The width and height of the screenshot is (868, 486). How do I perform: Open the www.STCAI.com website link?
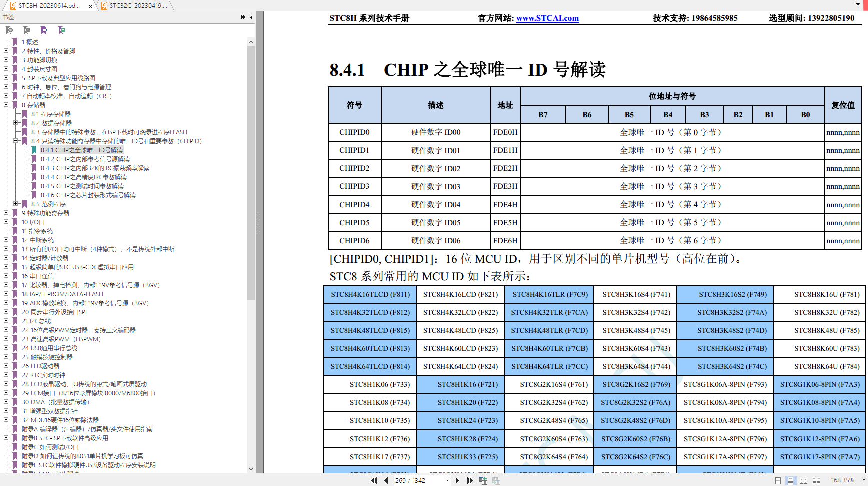(547, 18)
